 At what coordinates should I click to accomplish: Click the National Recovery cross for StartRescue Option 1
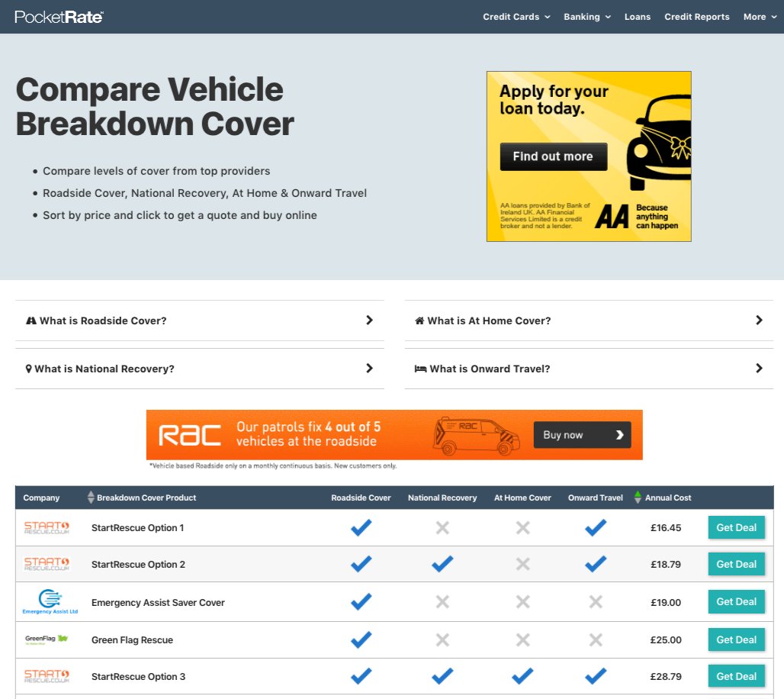click(442, 527)
